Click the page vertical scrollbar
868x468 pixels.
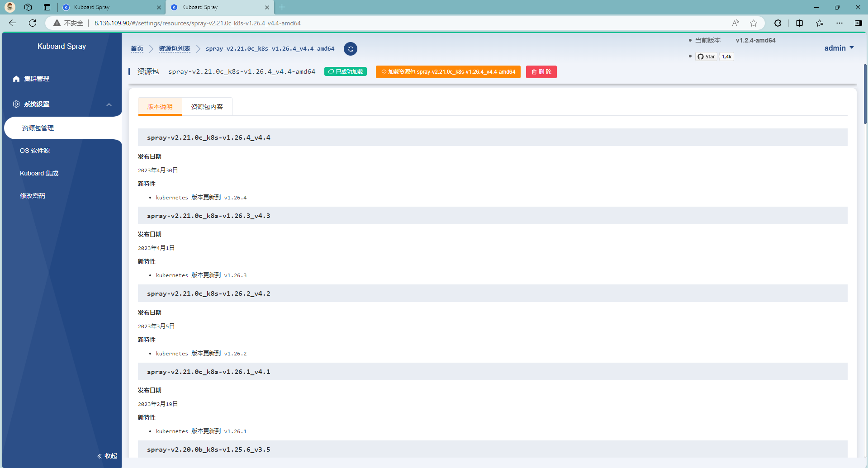tap(865, 94)
